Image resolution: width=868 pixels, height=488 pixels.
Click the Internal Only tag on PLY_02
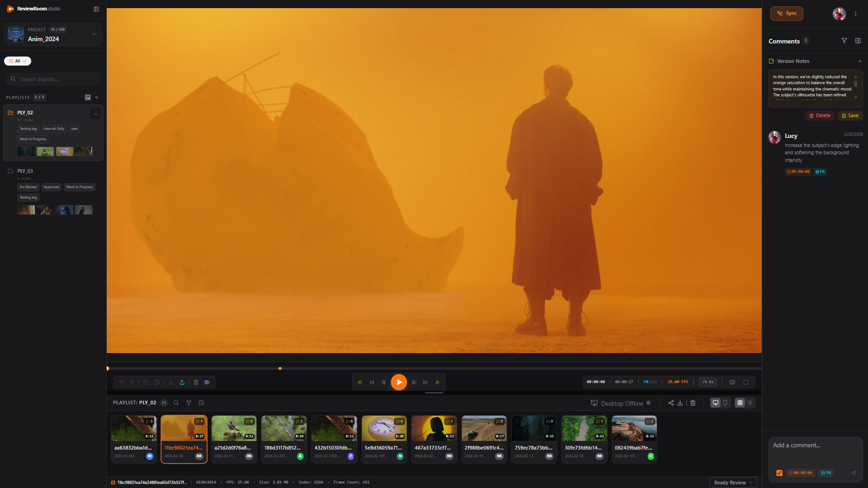(54, 129)
